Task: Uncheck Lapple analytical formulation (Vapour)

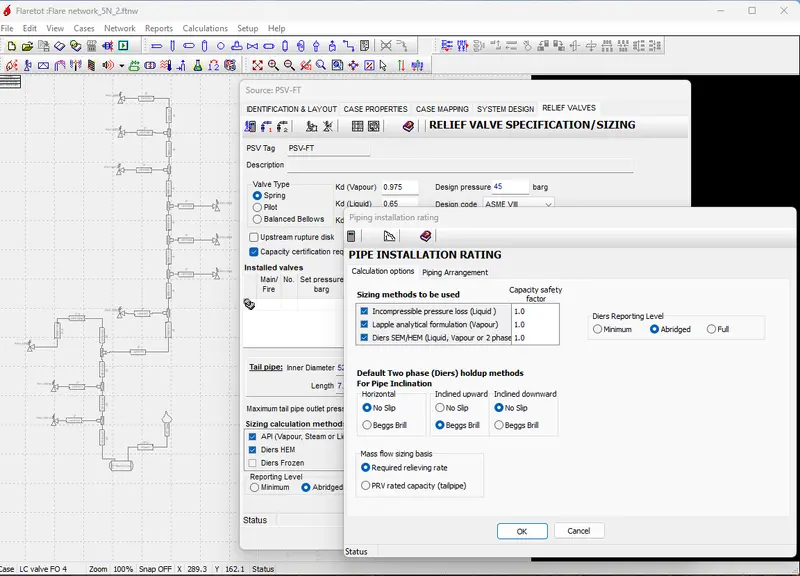Action: click(x=366, y=324)
